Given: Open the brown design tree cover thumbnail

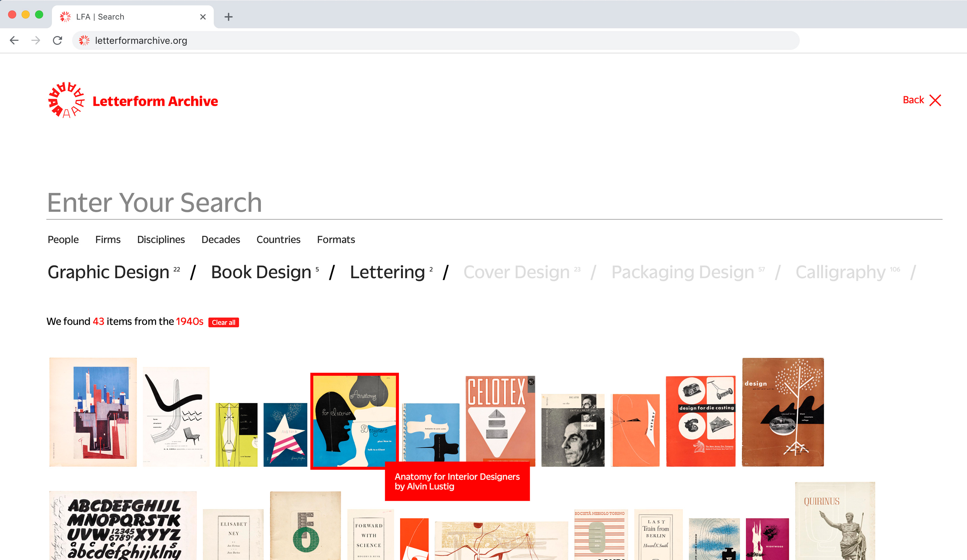Looking at the screenshot, I should pos(783,412).
